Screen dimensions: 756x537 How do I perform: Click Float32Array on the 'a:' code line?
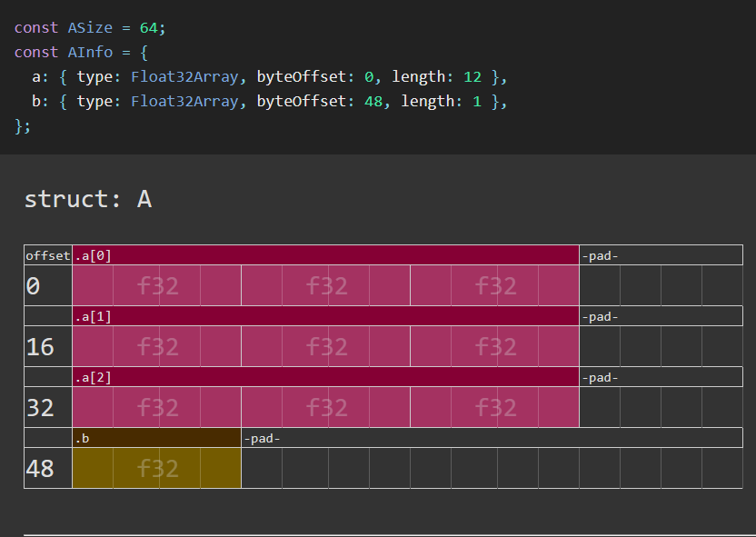pos(184,76)
